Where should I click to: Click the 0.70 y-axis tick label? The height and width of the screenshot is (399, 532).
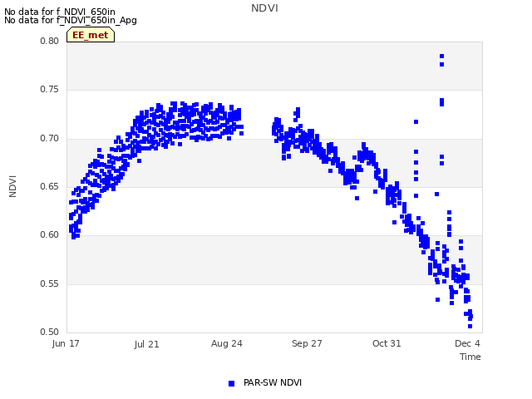click(x=50, y=138)
